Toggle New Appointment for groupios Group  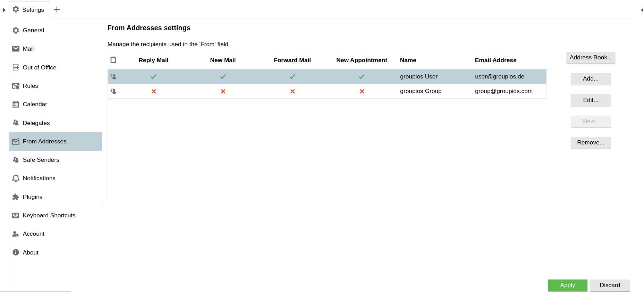point(362,91)
